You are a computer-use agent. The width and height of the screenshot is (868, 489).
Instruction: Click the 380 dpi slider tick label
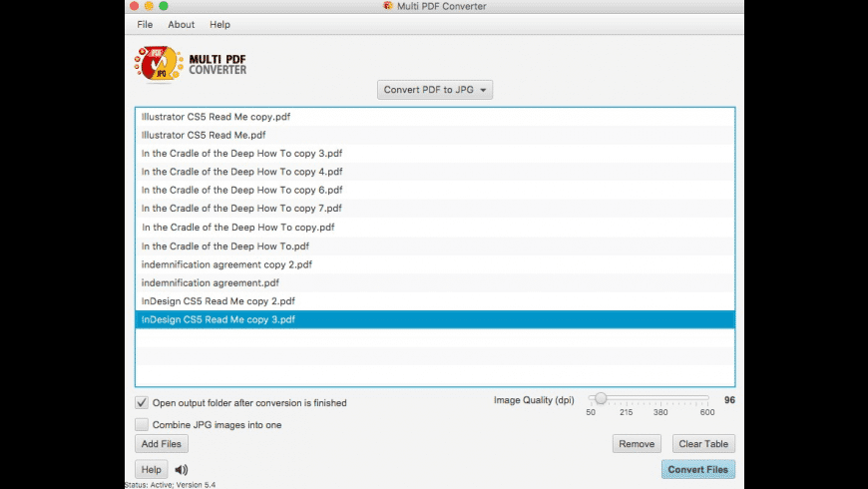pyautogui.click(x=660, y=412)
